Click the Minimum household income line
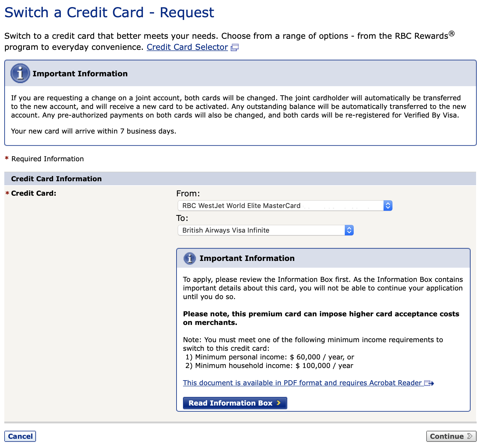 (269, 366)
